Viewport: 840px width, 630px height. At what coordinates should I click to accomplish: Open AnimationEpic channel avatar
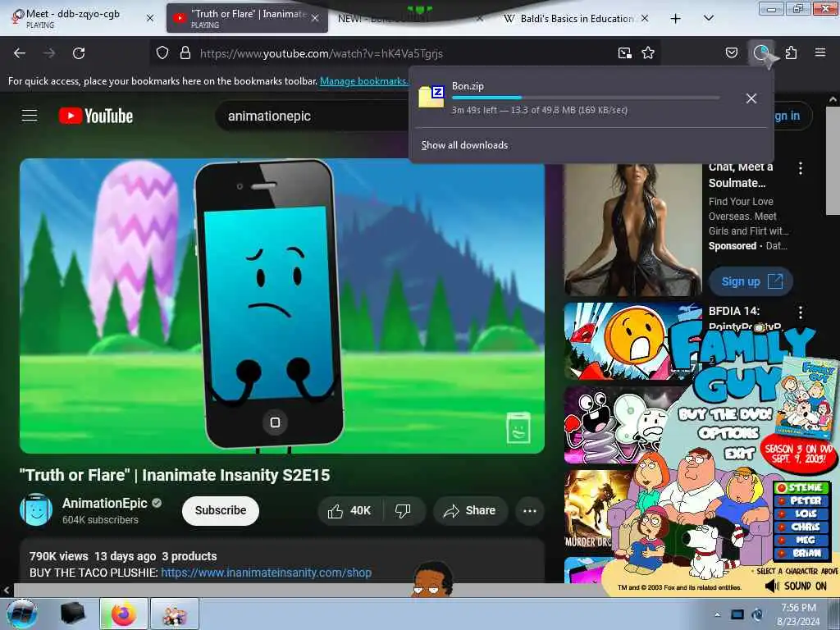(x=36, y=509)
